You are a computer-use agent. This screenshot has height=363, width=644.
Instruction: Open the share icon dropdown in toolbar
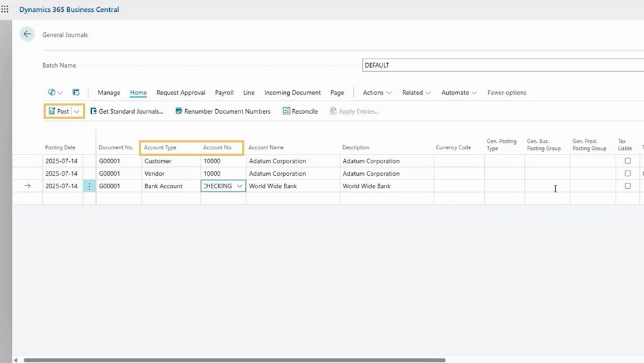[x=55, y=93]
